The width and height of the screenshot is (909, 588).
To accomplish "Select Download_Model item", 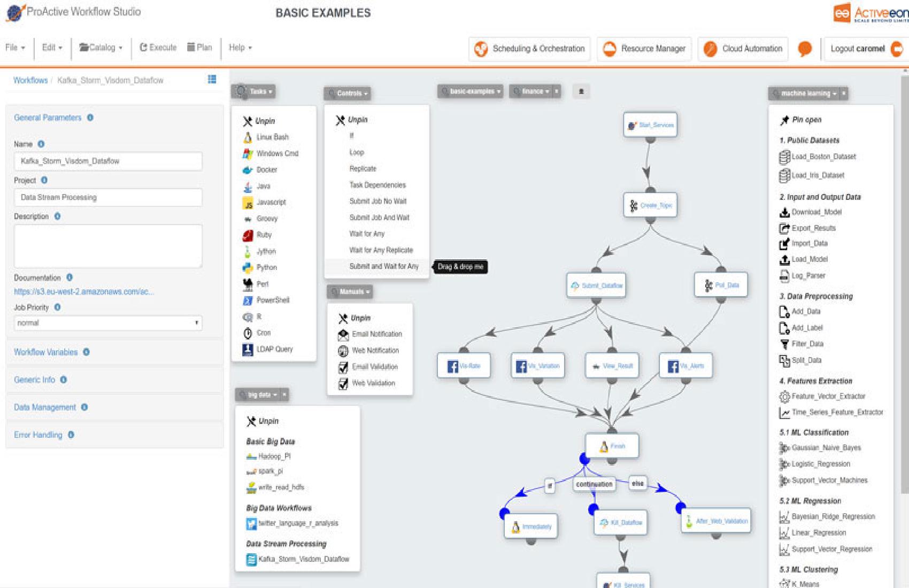I will (x=811, y=212).
